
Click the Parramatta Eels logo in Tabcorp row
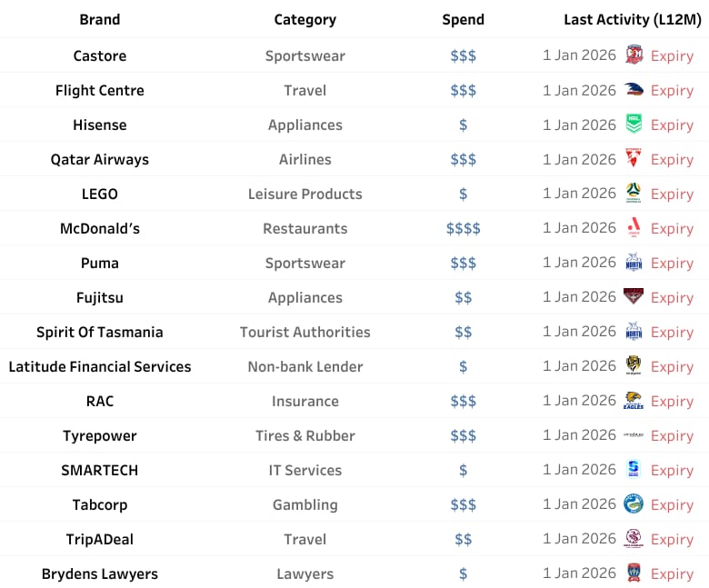pos(634,503)
